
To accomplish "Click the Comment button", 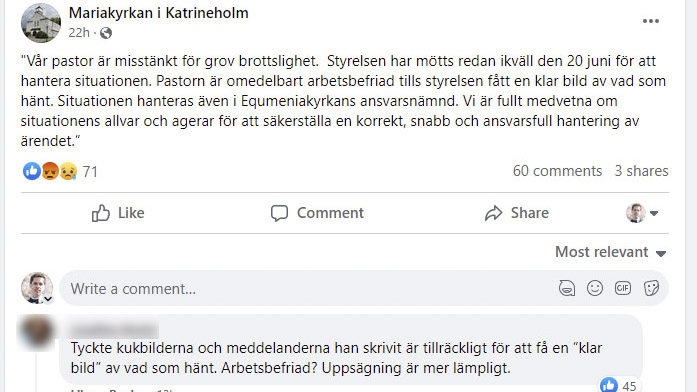I will pyautogui.click(x=317, y=213).
